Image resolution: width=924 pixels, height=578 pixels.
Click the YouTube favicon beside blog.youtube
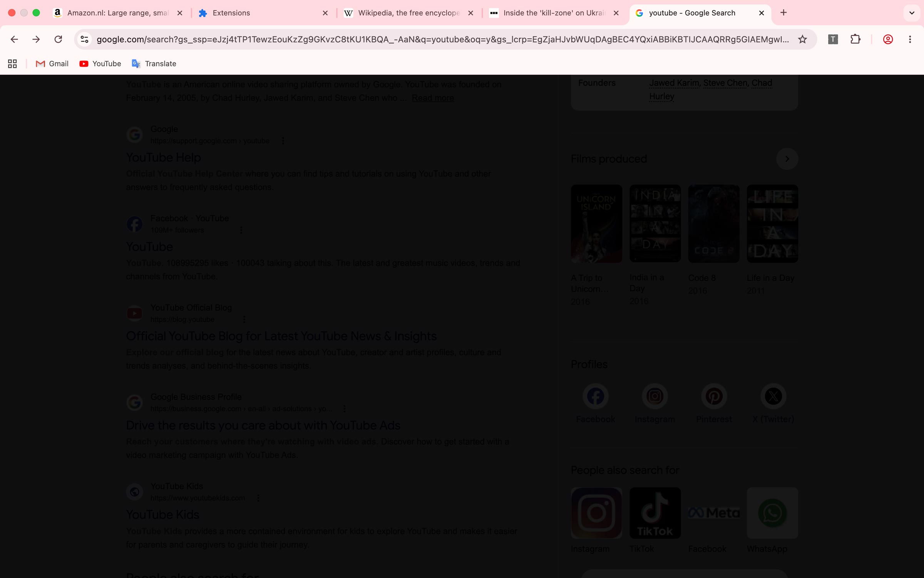[x=134, y=313]
